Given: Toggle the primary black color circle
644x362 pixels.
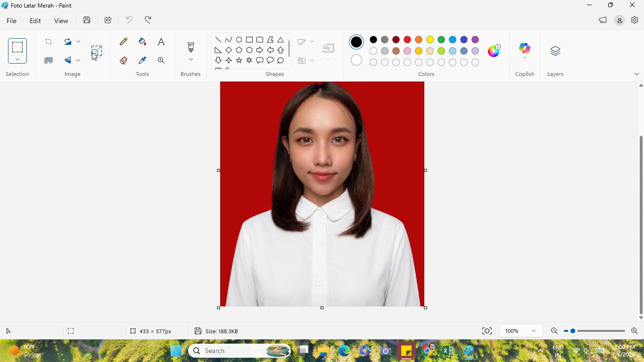Looking at the screenshot, I should tap(356, 42).
